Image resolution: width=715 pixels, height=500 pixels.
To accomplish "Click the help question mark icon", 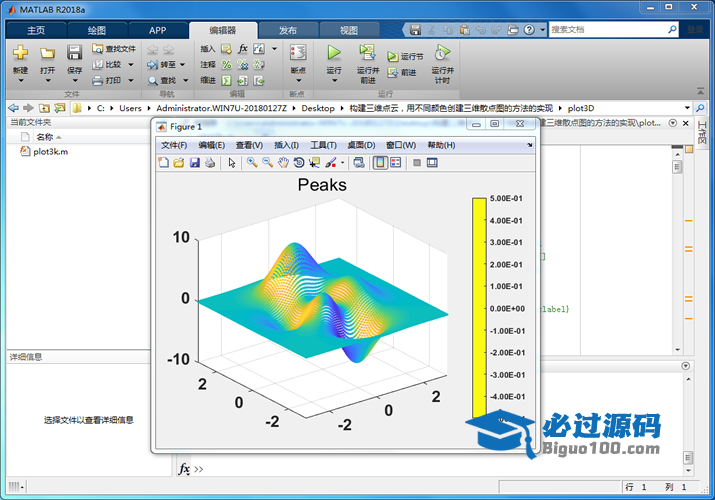I will coord(529,30).
